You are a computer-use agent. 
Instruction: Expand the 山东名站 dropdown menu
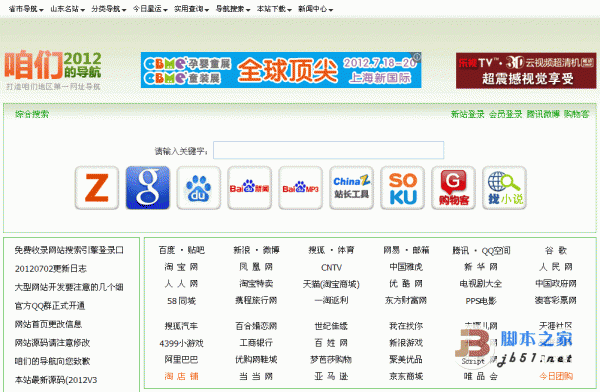[67, 9]
